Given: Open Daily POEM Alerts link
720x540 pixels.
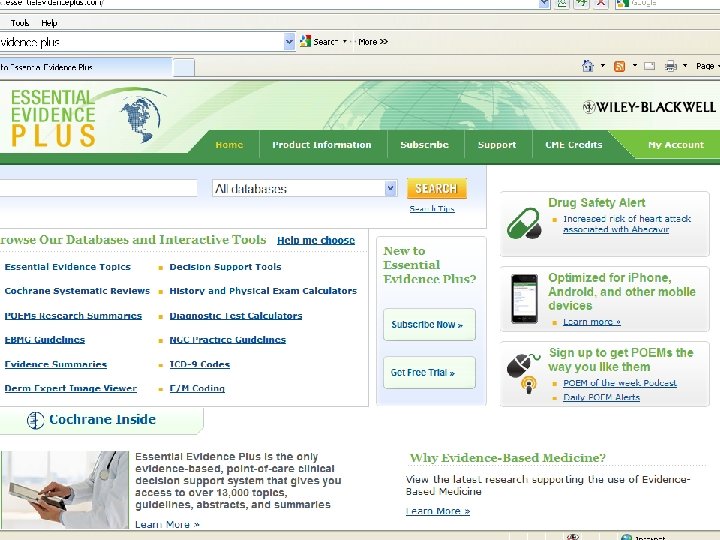Looking at the screenshot, I should (x=602, y=397).
